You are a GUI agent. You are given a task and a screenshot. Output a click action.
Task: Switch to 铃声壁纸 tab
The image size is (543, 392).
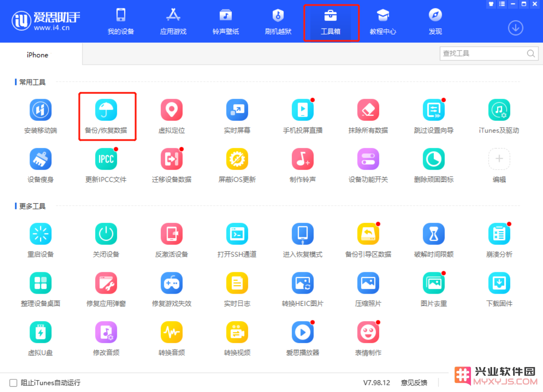[226, 21]
